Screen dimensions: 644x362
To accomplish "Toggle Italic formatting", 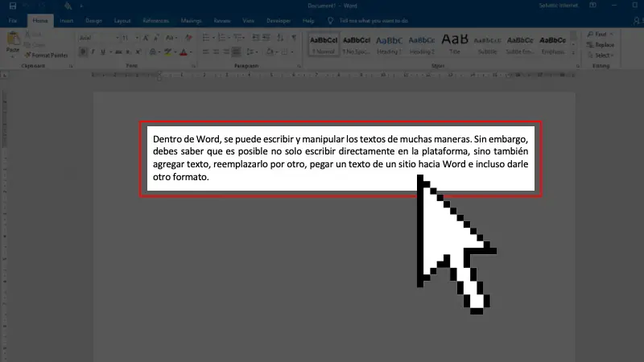I will click(93, 51).
